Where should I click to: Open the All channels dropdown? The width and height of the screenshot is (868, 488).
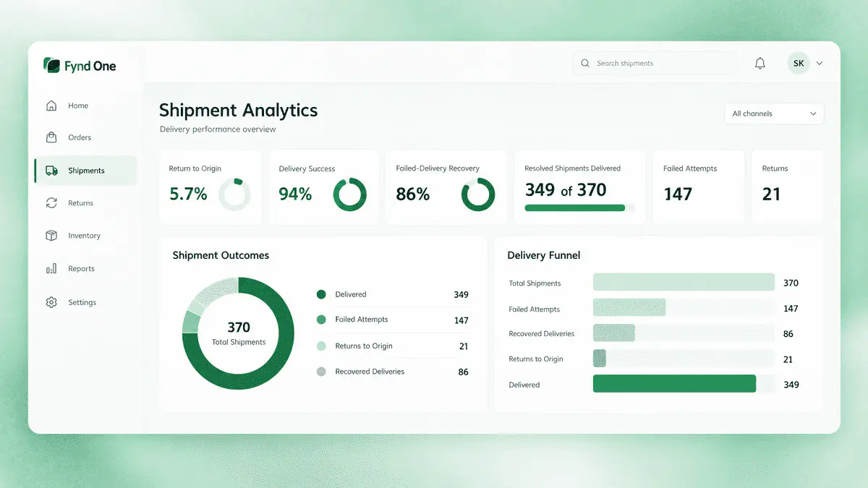point(774,114)
